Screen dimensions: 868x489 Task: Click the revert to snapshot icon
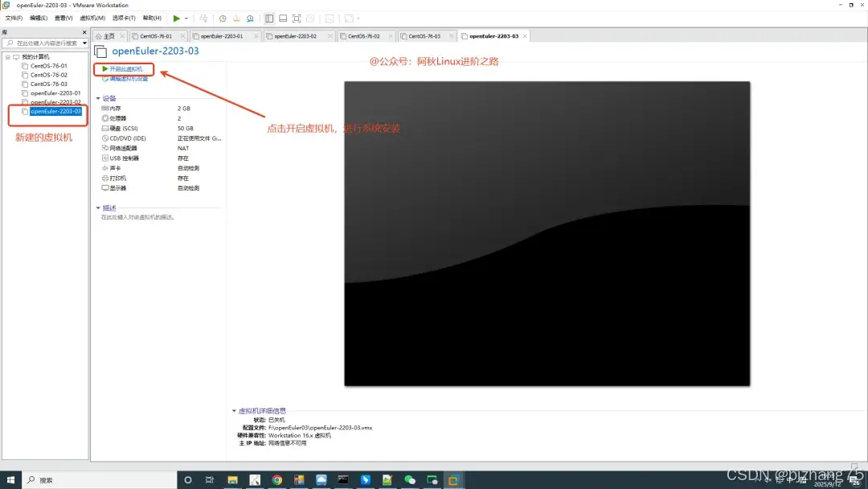[236, 18]
